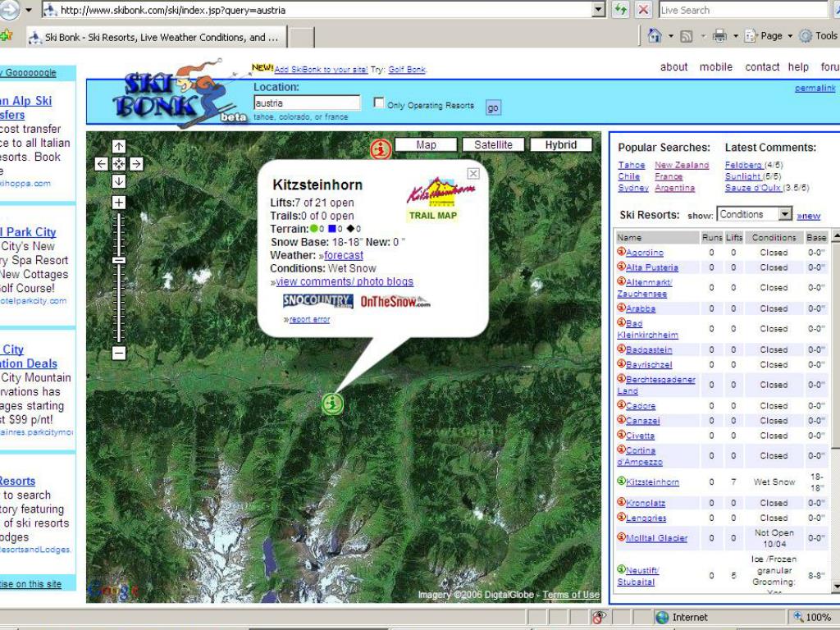Click Terms of Use link on map
Viewport: 840px width, 630px height.
pyautogui.click(x=571, y=595)
